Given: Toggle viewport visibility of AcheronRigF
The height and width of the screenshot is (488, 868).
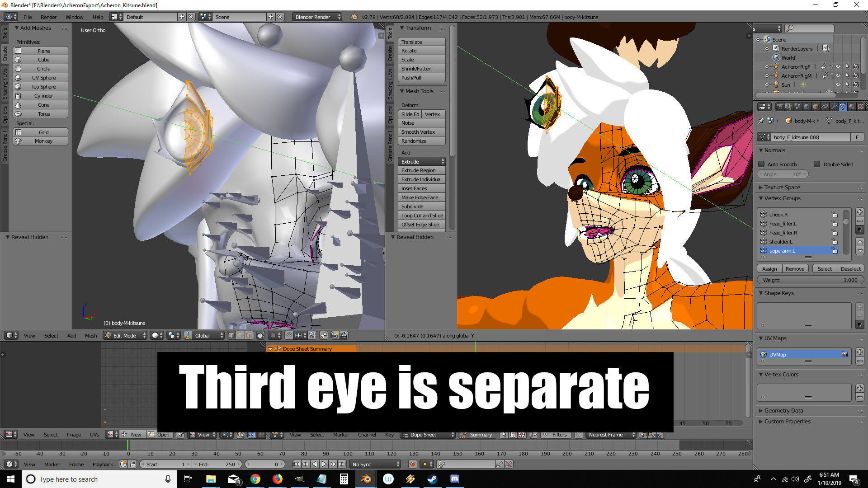Looking at the screenshot, I should (x=838, y=66).
